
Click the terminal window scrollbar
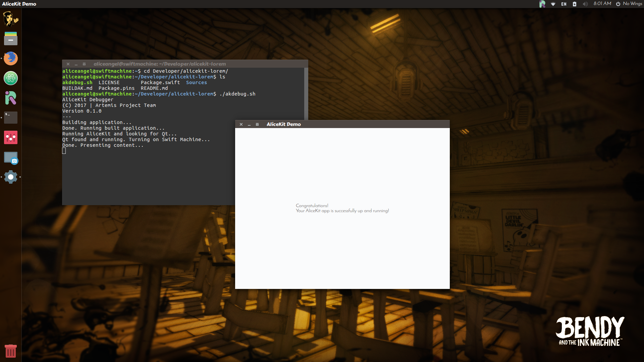click(x=306, y=94)
